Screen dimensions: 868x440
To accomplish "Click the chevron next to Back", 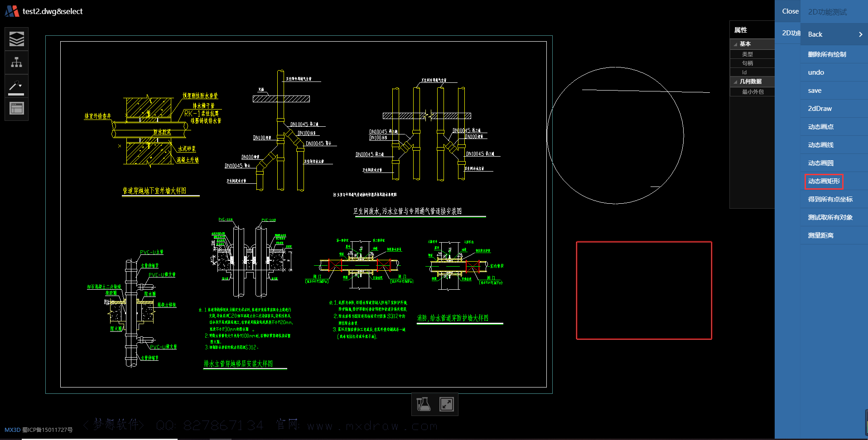I will (860, 34).
